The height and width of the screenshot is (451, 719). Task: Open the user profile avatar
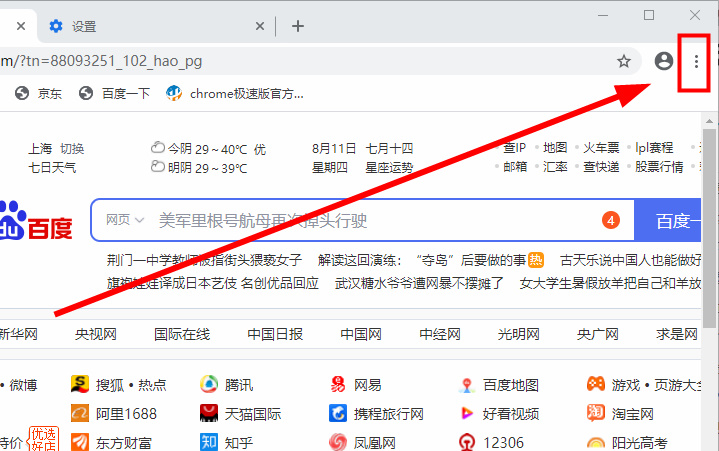(664, 61)
